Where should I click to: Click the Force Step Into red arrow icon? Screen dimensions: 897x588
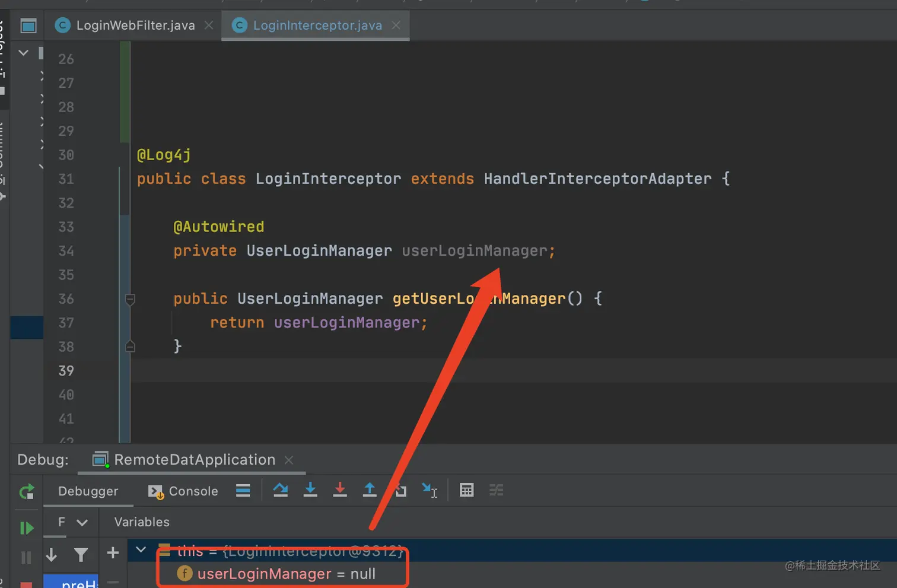pyautogui.click(x=340, y=490)
